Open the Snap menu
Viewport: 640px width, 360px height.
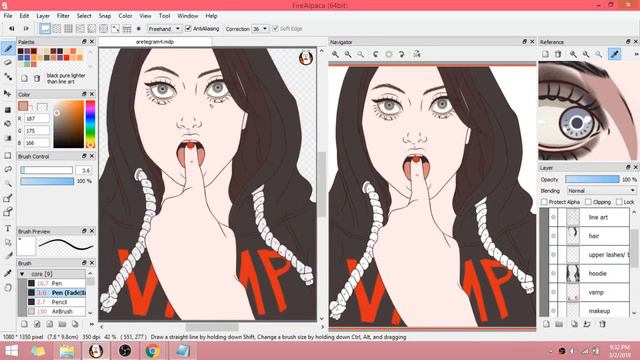104,16
